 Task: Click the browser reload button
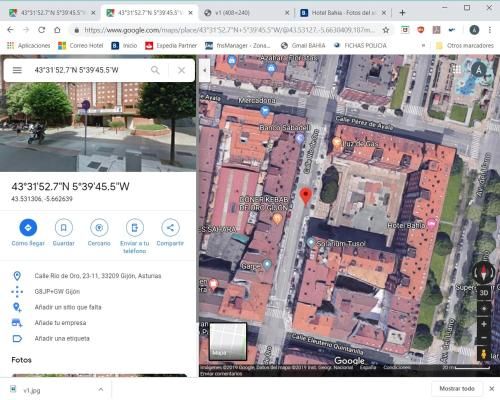[41, 30]
